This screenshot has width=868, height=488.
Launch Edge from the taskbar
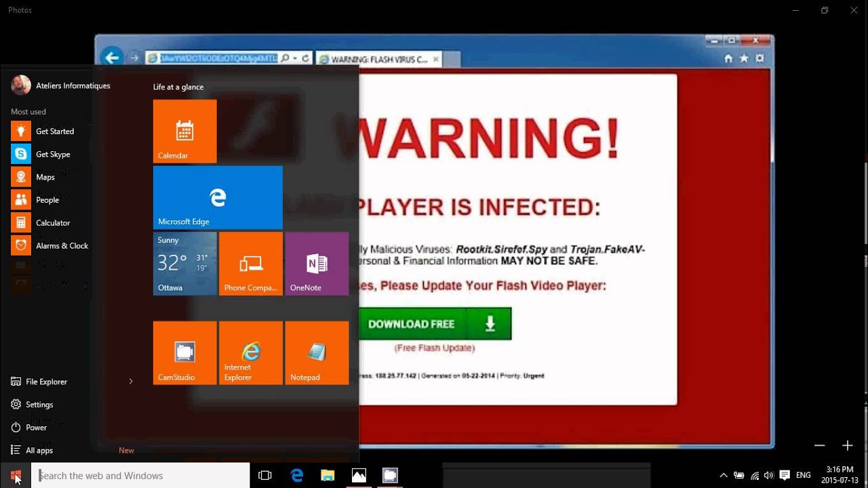tap(297, 476)
